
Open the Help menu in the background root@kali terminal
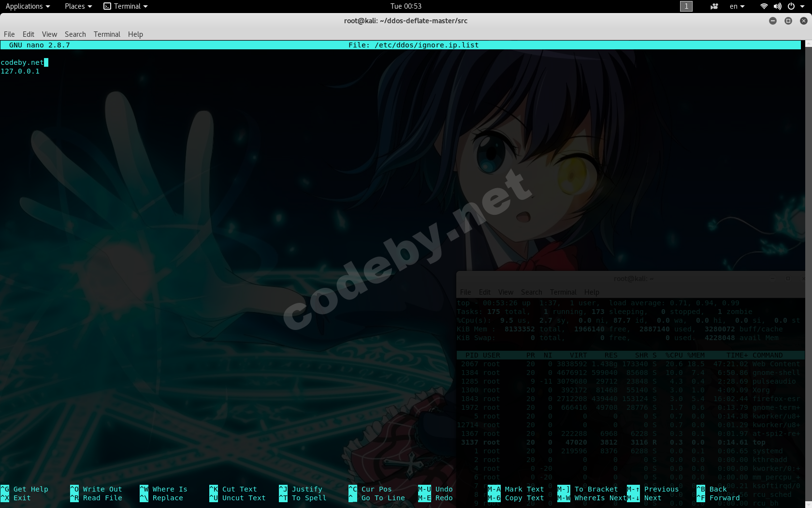tap(592, 292)
